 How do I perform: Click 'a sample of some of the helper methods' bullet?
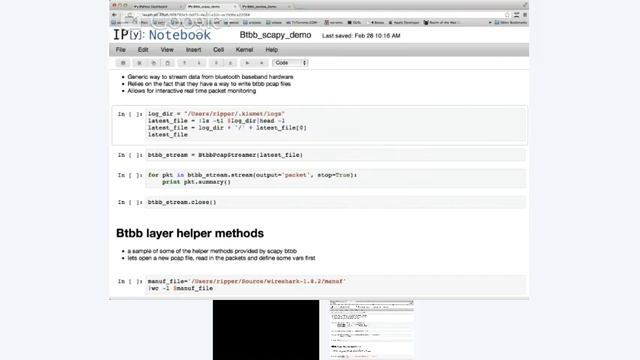pyautogui.click(x=212, y=251)
